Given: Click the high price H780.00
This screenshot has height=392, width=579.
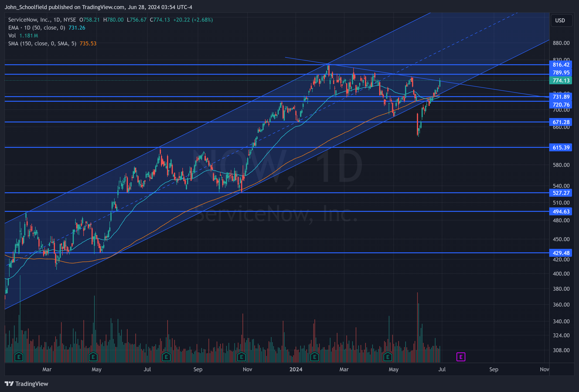Looking at the screenshot, I should point(113,20).
